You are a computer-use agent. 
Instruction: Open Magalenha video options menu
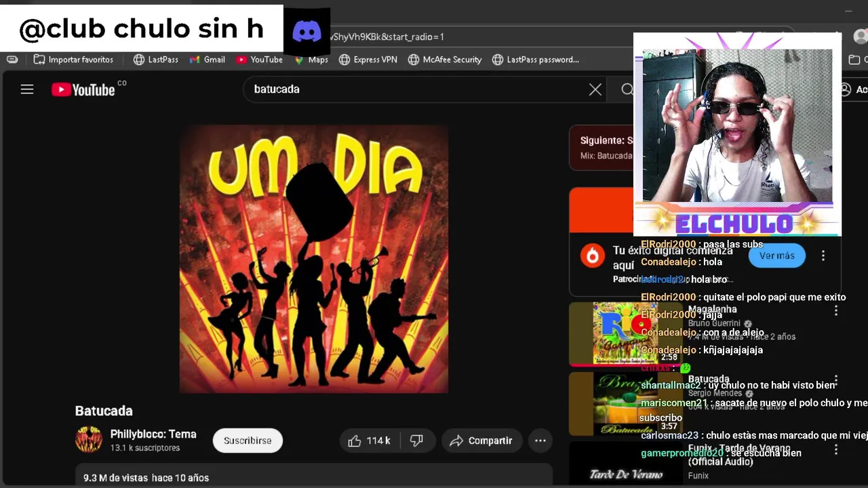pyautogui.click(x=836, y=310)
